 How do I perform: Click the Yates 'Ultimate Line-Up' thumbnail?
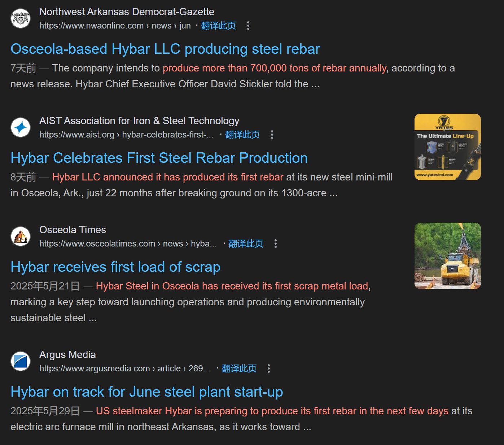coord(448,147)
